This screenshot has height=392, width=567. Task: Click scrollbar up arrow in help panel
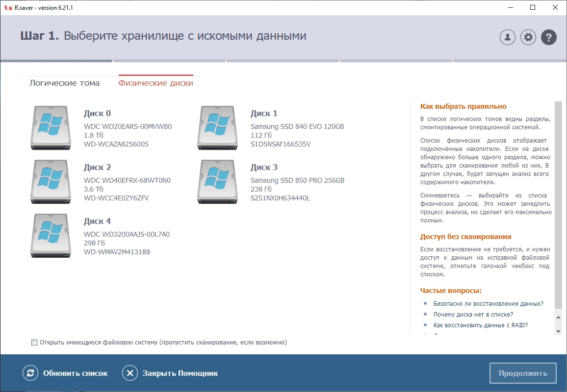click(x=558, y=318)
